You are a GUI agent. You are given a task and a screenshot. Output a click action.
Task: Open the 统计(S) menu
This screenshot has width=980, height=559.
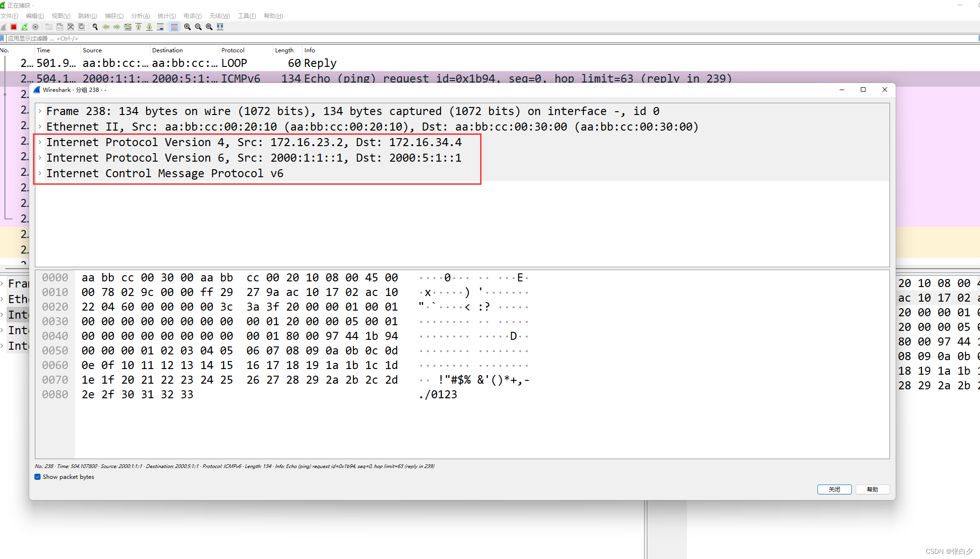pos(166,16)
